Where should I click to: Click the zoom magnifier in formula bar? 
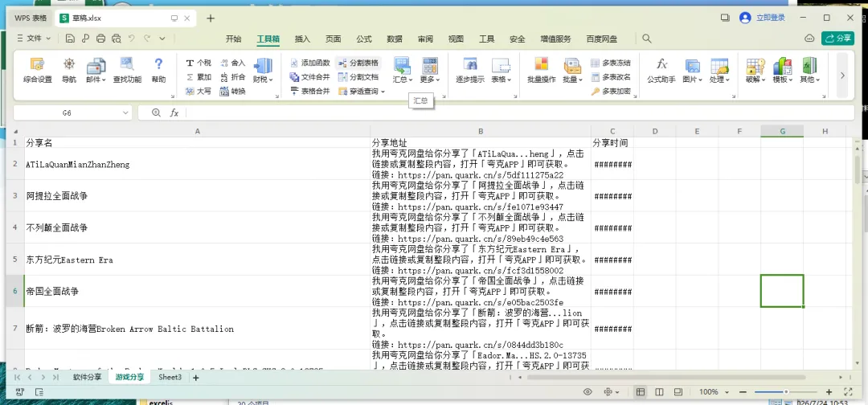(x=157, y=112)
